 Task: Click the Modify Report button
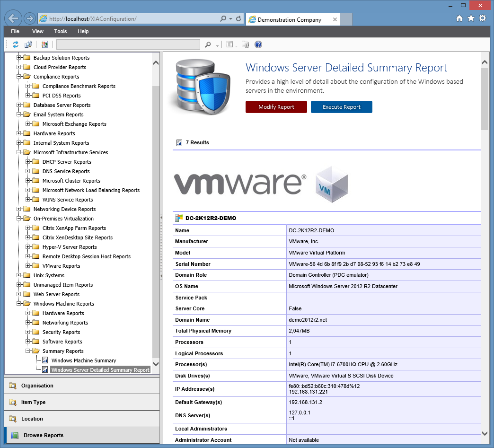coord(276,107)
